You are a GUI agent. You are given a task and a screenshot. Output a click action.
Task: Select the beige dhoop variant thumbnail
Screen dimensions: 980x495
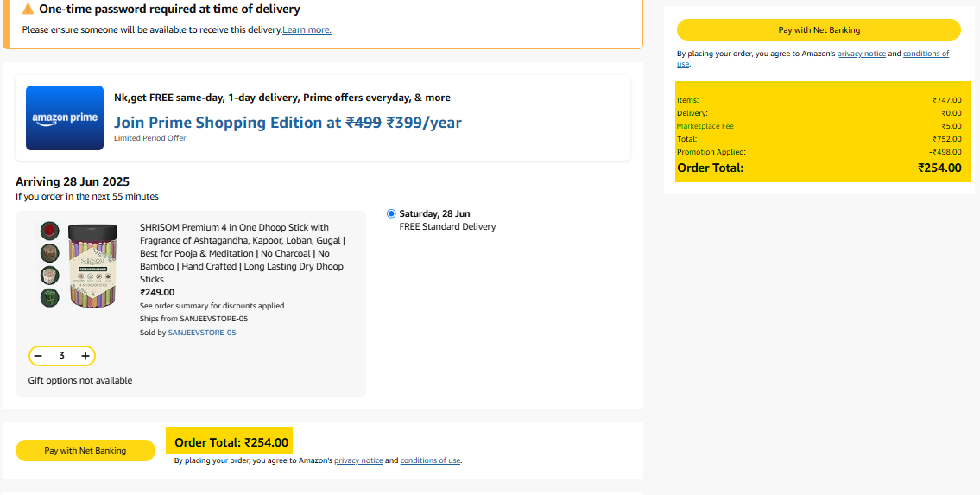click(50, 276)
